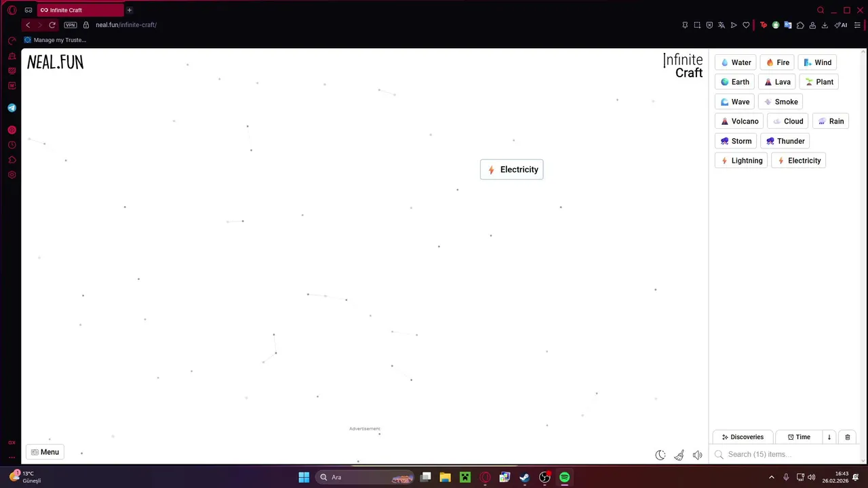Click the pin icon in the address bar
The width and height of the screenshot is (868, 488).
(x=685, y=25)
